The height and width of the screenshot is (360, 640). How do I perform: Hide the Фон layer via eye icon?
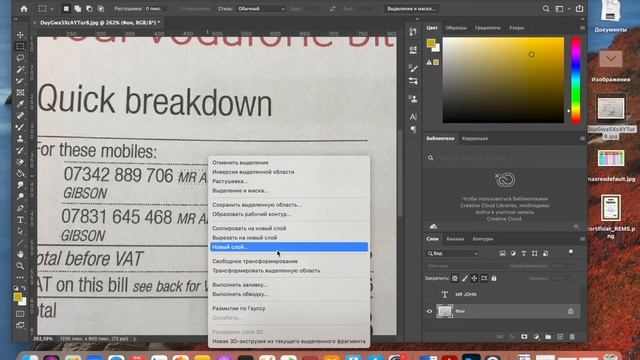[x=429, y=311]
